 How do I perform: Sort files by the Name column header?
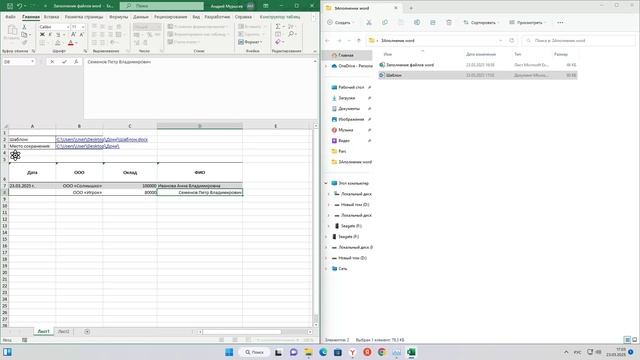[x=388, y=54]
